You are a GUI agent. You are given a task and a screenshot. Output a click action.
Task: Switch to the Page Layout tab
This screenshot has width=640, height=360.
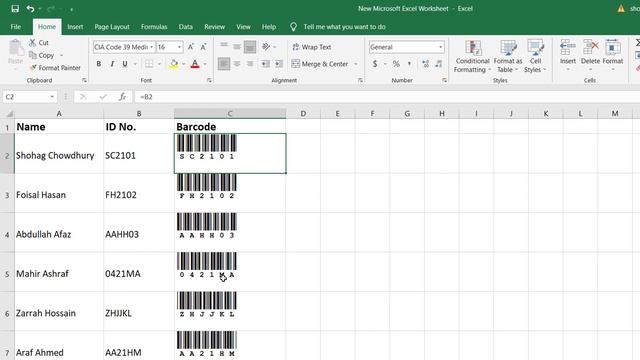[112, 27]
